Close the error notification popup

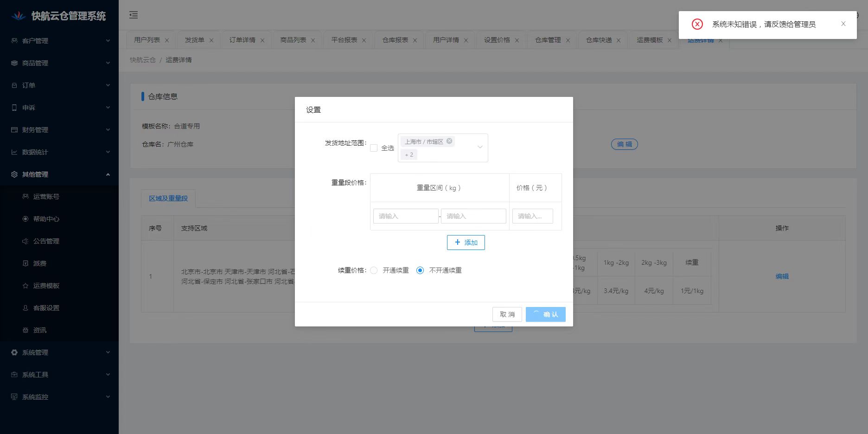pyautogui.click(x=843, y=24)
